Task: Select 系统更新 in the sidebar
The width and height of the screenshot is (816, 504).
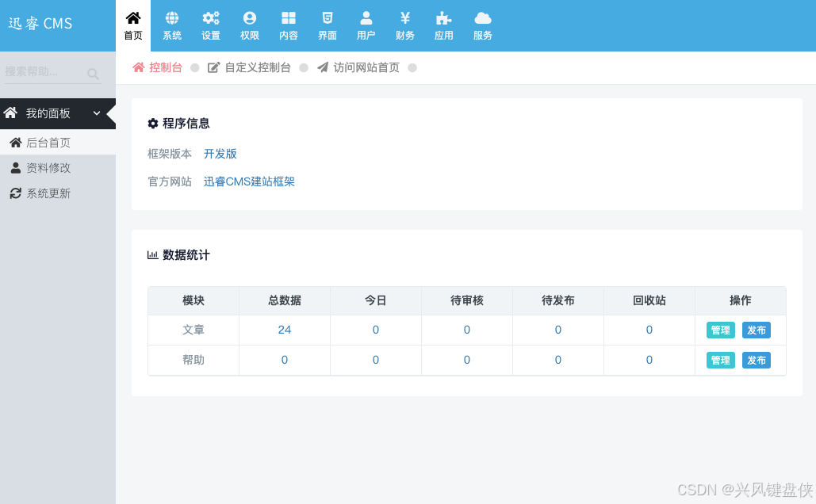Action: 48,193
